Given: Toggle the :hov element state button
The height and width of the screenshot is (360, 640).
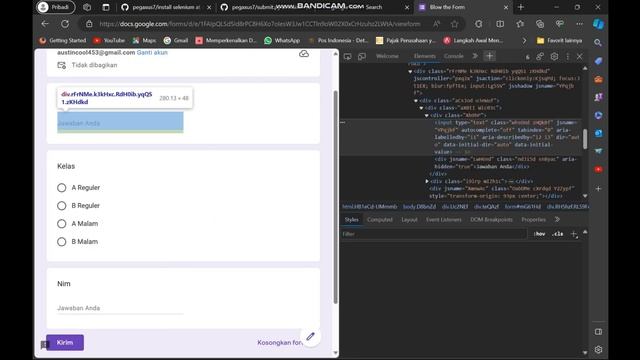Looking at the screenshot, I should (539, 234).
